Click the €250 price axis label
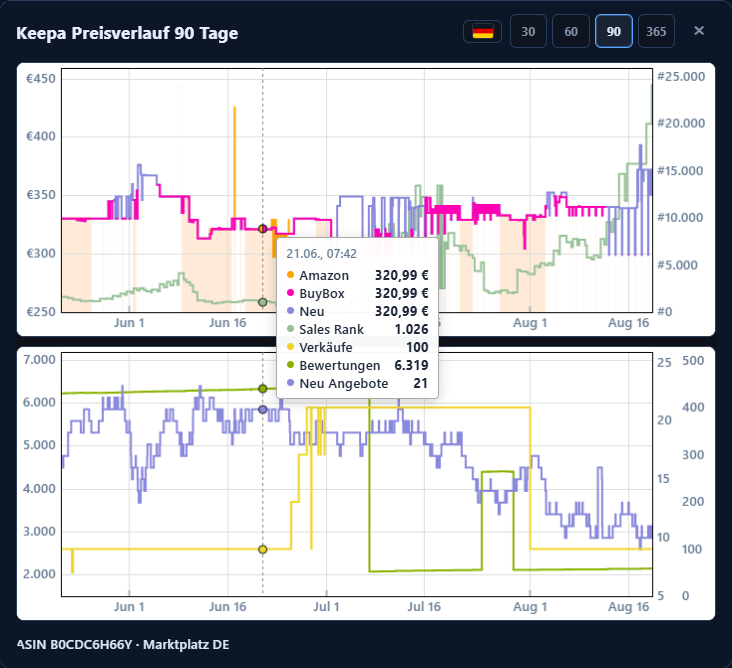 pyautogui.click(x=41, y=311)
